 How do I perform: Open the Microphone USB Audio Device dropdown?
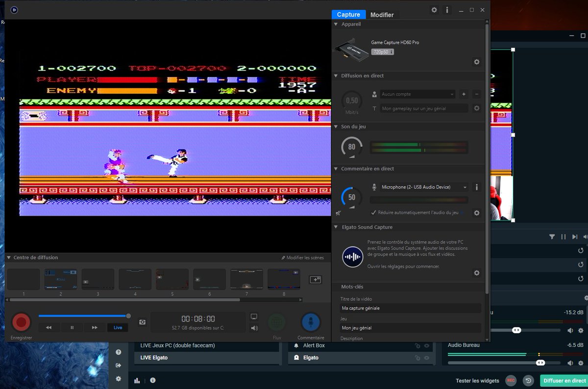(424, 187)
